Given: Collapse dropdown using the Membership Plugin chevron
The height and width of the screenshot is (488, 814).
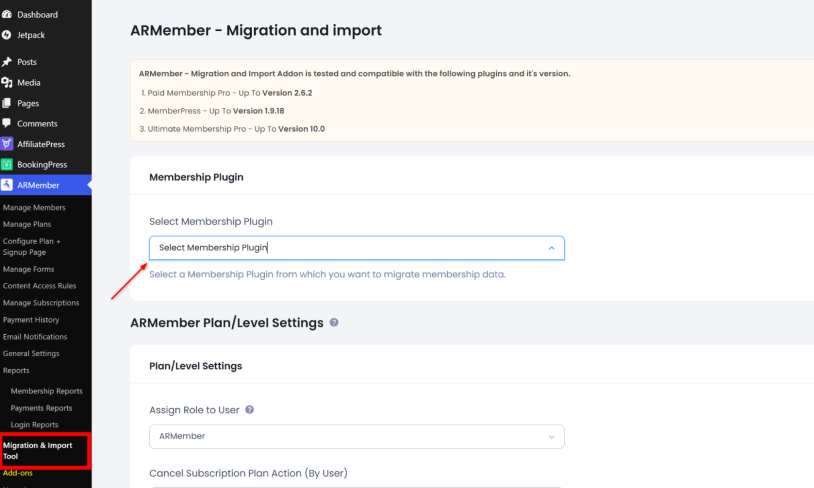Looking at the screenshot, I should coord(551,248).
